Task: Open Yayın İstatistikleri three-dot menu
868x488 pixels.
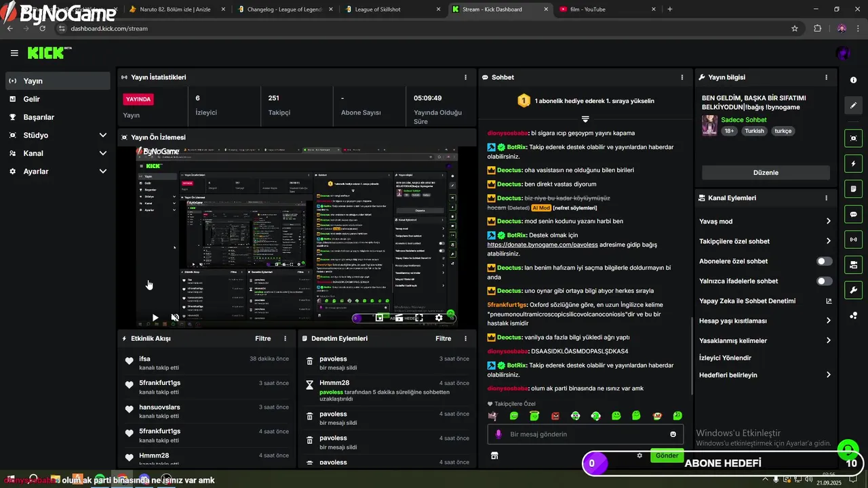Action: [465, 77]
